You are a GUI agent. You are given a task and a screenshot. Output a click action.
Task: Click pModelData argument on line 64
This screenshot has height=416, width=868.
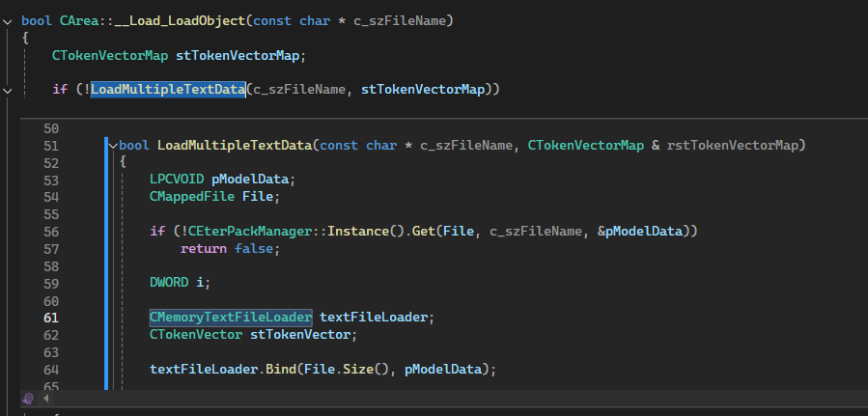[x=443, y=369]
